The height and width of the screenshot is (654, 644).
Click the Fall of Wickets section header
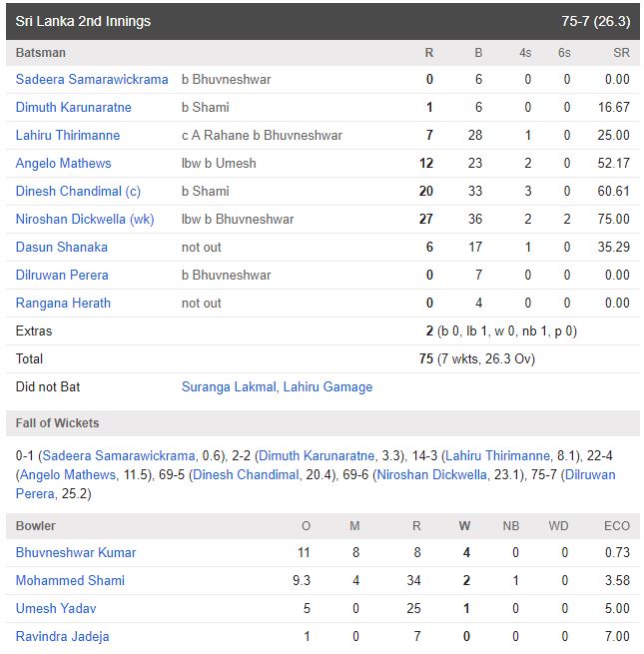click(58, 423)
